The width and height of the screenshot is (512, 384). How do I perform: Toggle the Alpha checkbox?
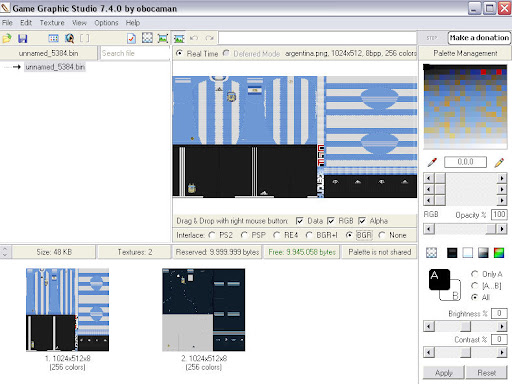tap(362, 221)
